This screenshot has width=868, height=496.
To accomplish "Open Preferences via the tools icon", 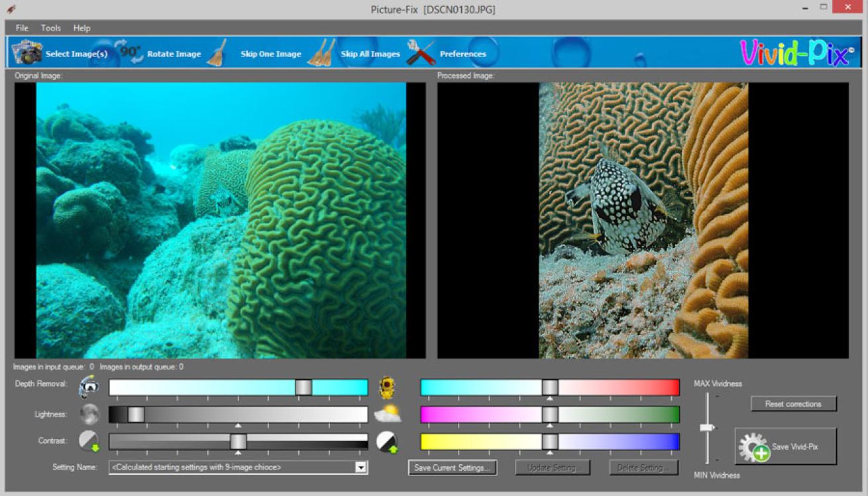I will click(x=421, y=52).
